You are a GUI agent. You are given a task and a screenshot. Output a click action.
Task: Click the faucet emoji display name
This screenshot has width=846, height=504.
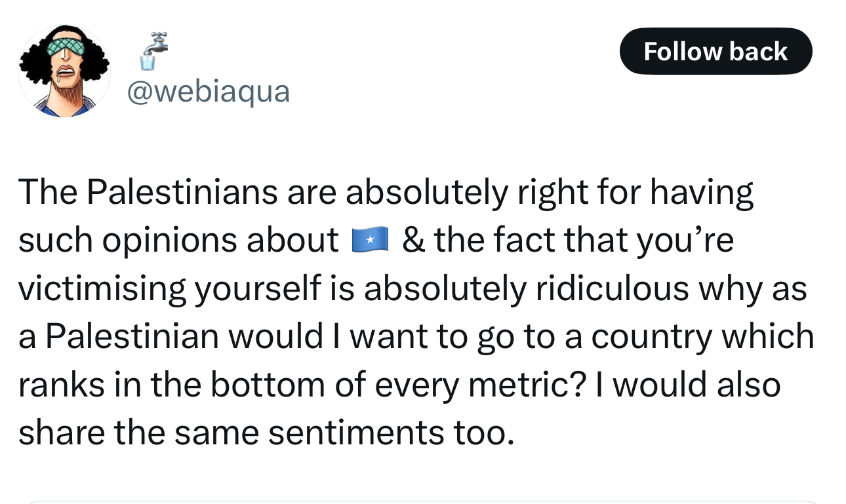tap(153, 52)
